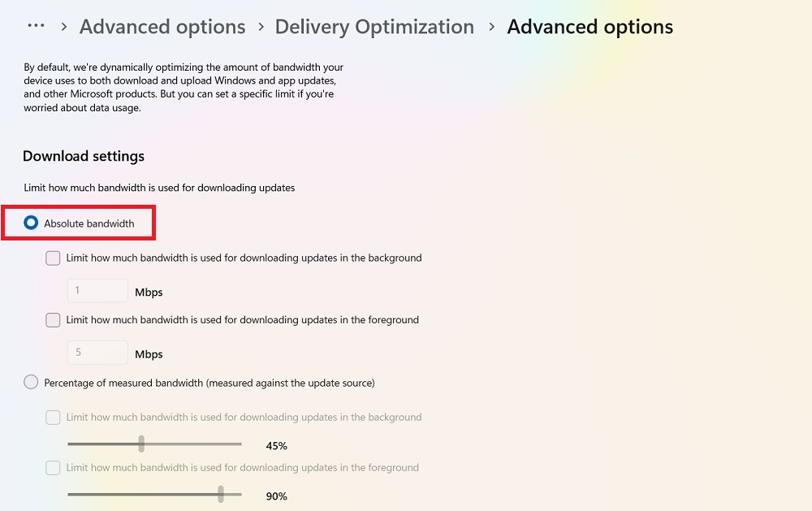812x511 pixels.
Task: Click the Mbps input showing 1
Action: point(97,288)
